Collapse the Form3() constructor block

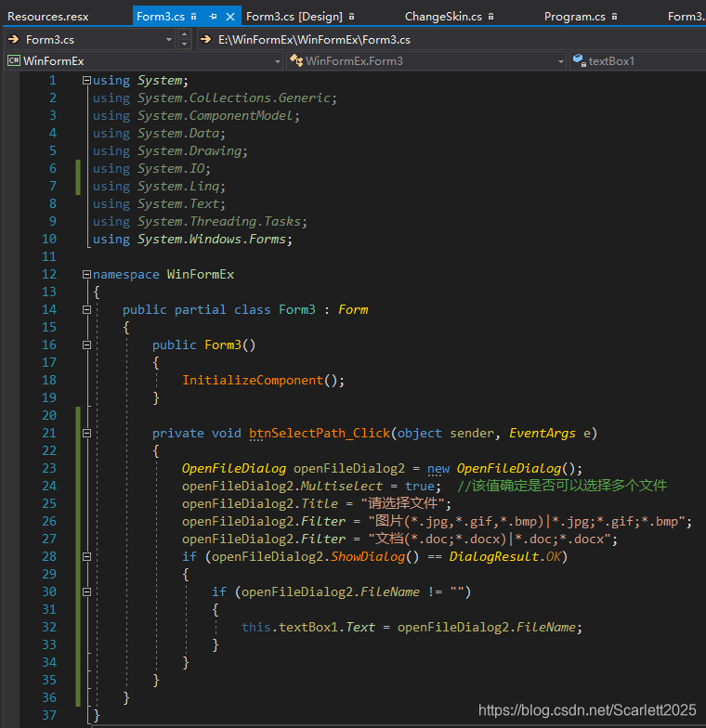(86, 345)
